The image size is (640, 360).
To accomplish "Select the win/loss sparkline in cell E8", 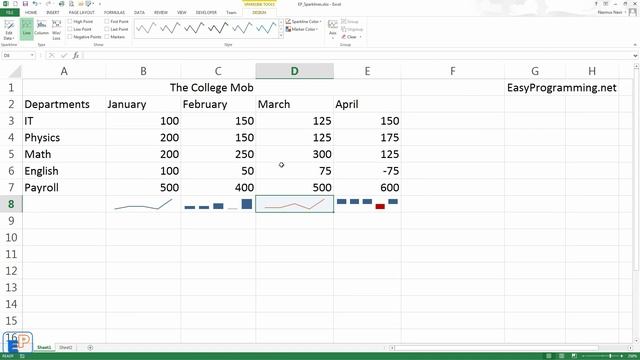I will pyautogui.click(x=367, y=204).
